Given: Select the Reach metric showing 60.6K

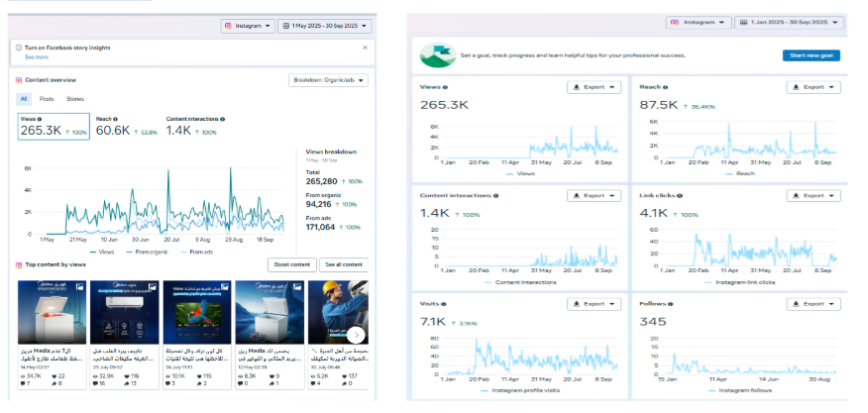Looking at the screenshot, I should (127, 126).
